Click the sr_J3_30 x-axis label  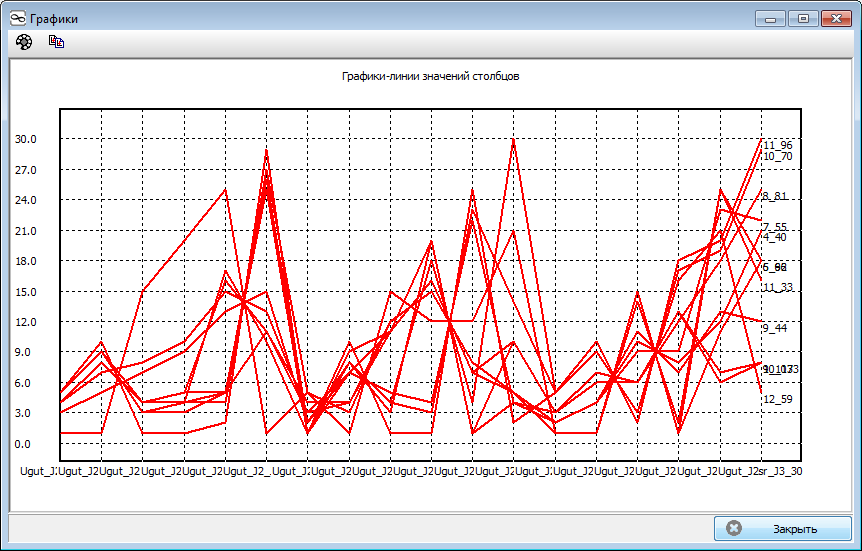tap(780, 471)
